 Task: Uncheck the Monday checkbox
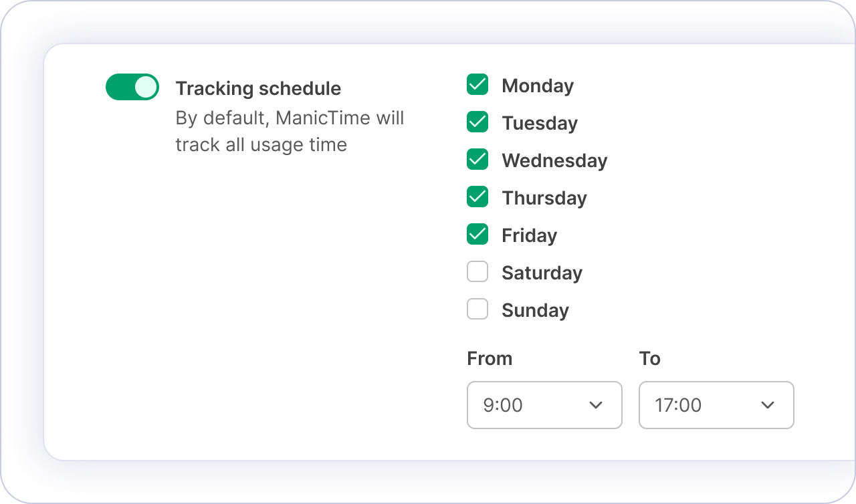pyautogui.click(x=477, y=85)
